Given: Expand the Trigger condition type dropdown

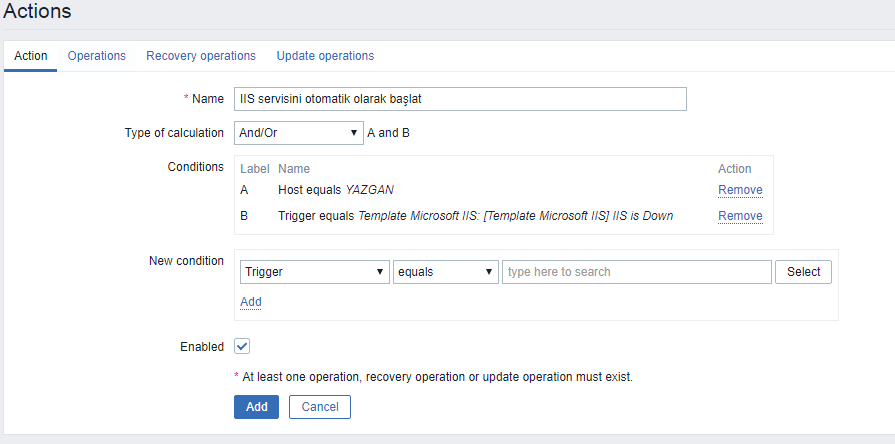Looking at the screenshot, I should coord(315,272).
